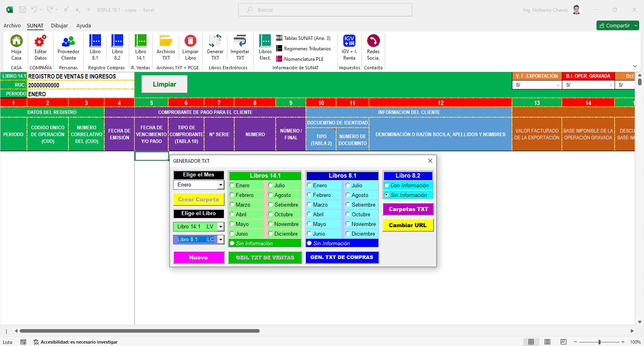Click the Crear Carpeta button
Viewport: 644px width, 346px height.
pos(198,199)
